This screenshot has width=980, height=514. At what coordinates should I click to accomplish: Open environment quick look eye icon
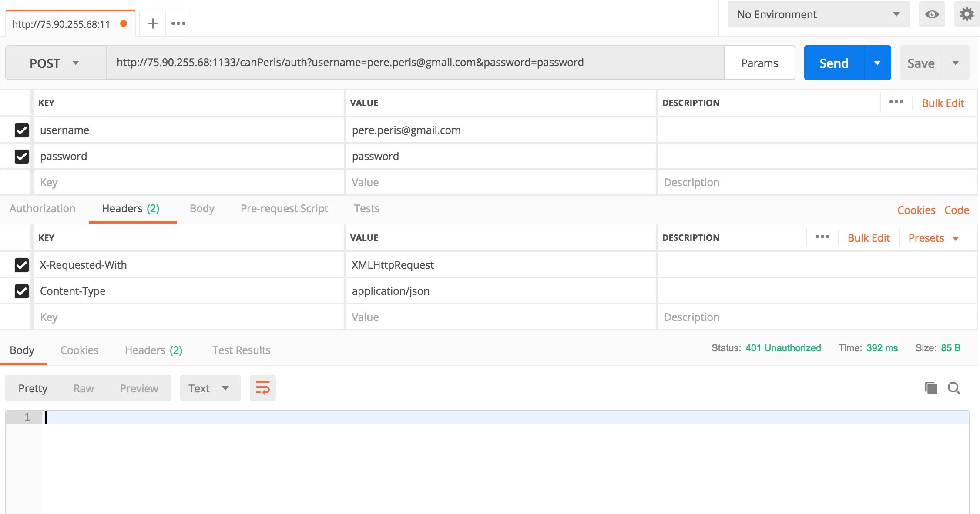coord(932,14)
